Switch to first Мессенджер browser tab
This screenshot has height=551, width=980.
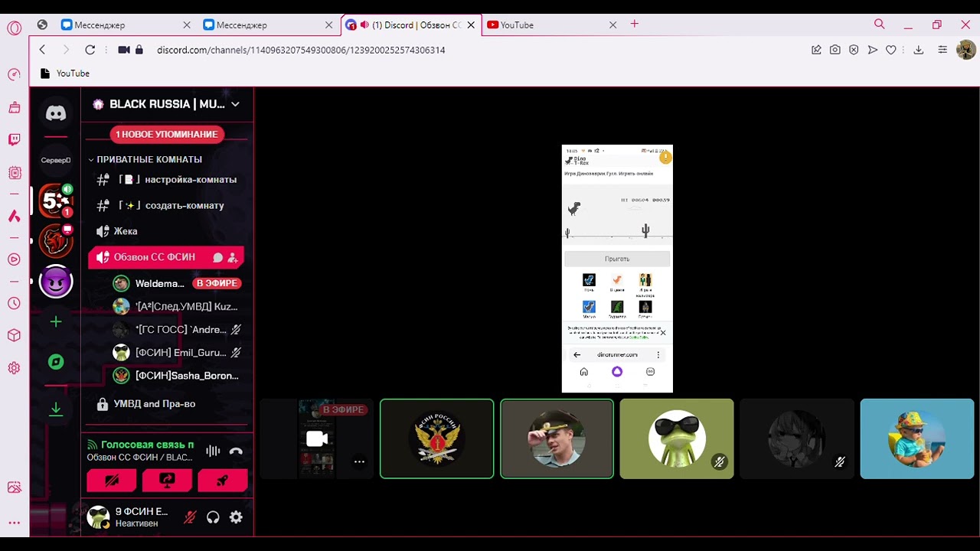click(125, 25)
